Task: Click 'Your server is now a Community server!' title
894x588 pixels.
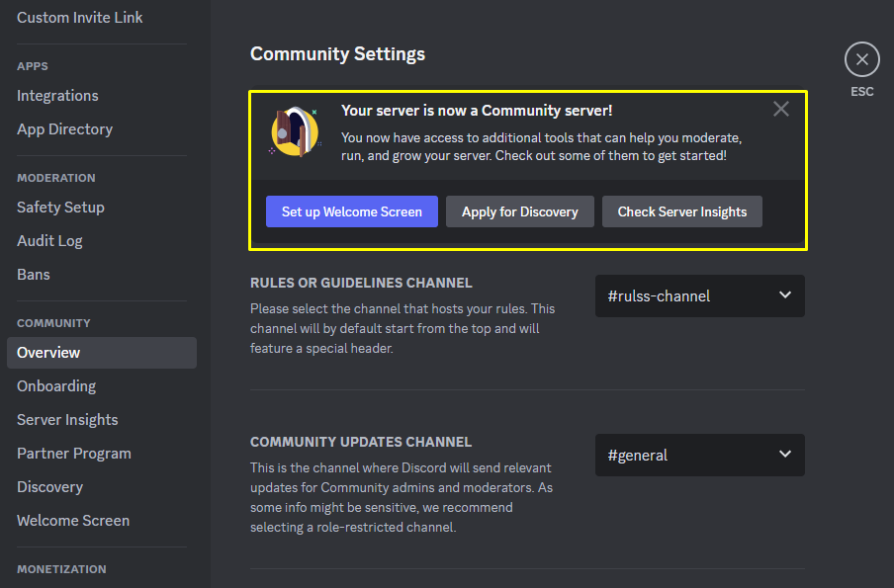Action: click(477, 111)
